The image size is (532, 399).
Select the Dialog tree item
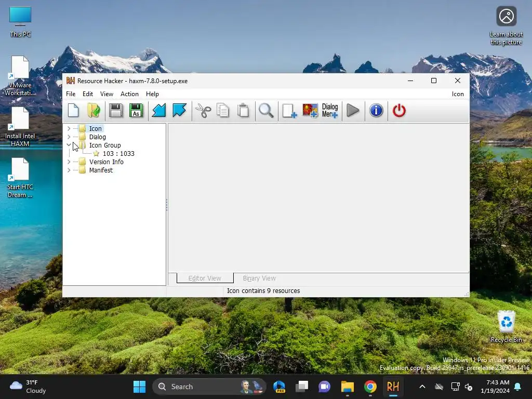click(97, 137)
